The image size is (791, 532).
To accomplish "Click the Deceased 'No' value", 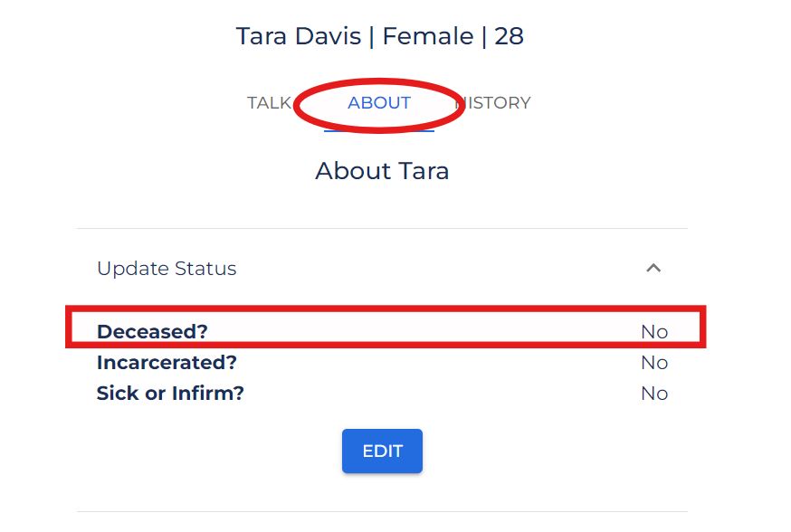I will (653, 332).
